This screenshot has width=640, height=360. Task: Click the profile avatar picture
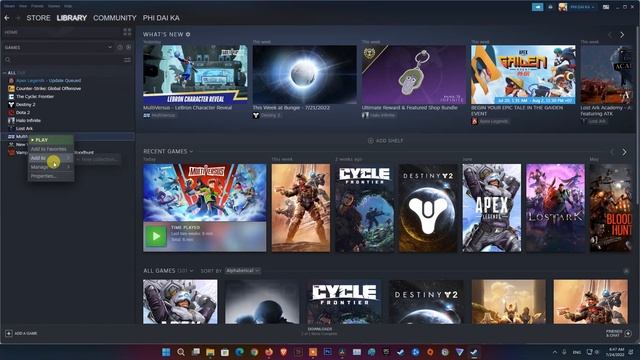pos(563,7)
